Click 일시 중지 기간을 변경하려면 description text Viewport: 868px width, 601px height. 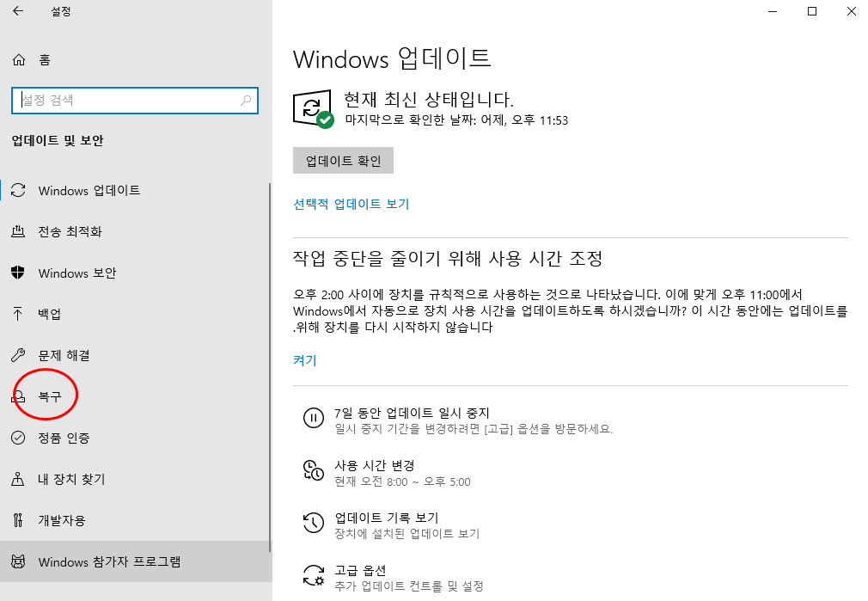coord(474,429)
